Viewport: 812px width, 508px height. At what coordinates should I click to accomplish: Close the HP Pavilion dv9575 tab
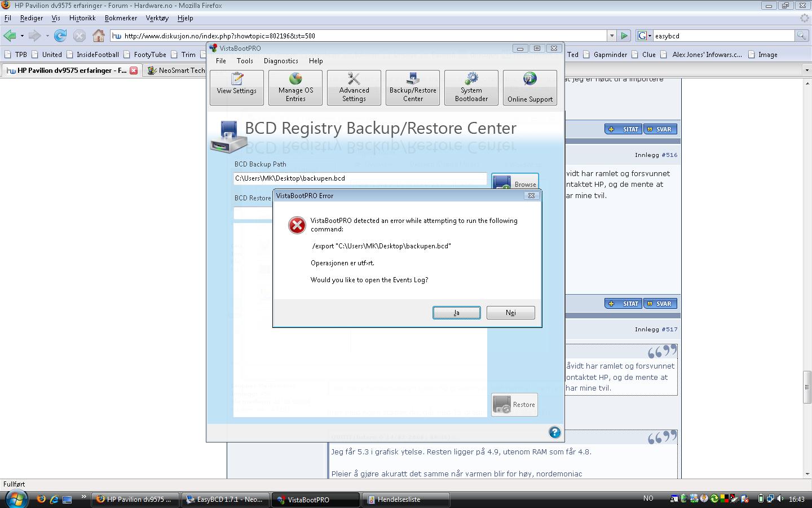(x=134, y=71)
